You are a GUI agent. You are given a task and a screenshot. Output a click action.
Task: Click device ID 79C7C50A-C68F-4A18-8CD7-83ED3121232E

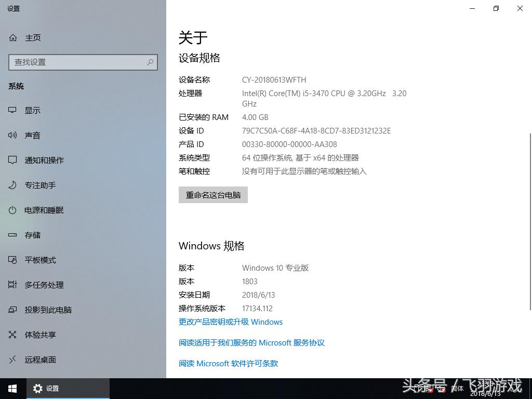click(316, 130)
